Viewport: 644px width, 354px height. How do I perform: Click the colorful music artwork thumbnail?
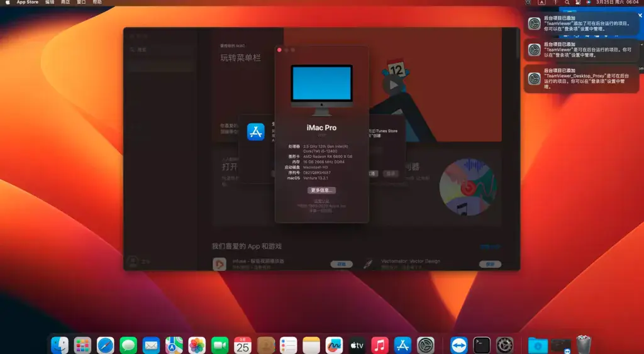[468, 187]
